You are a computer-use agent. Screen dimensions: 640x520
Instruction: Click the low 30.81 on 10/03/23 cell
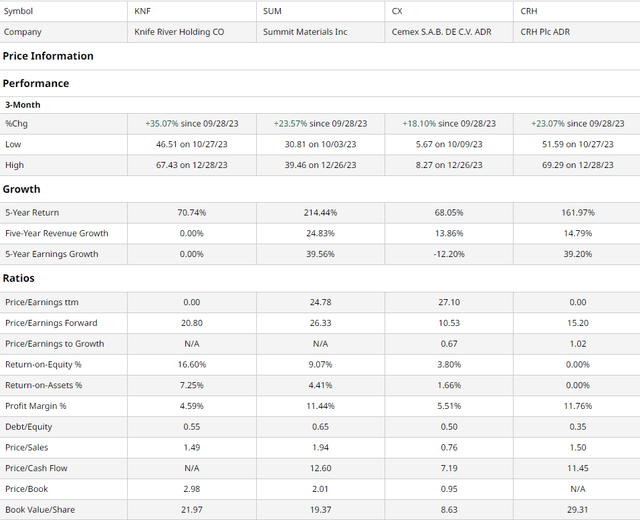point(320,144)
